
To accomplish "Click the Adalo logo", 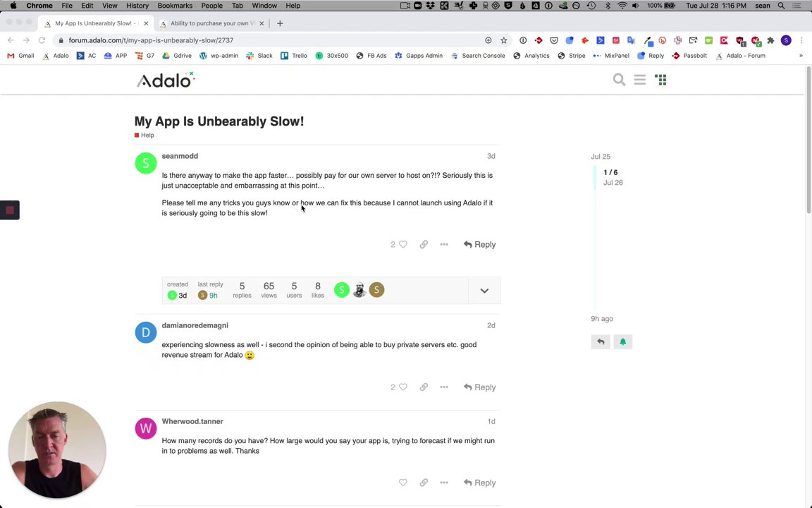I will pyautogui.click(x=165, y=80).
